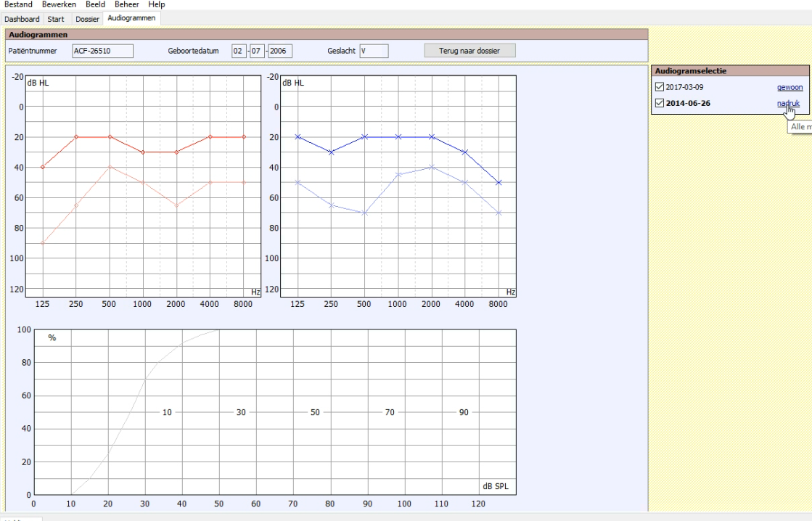Toggle the 2014-06-26 audiogram checkbox
Screen dimensions: 812x521
[659, 103]
